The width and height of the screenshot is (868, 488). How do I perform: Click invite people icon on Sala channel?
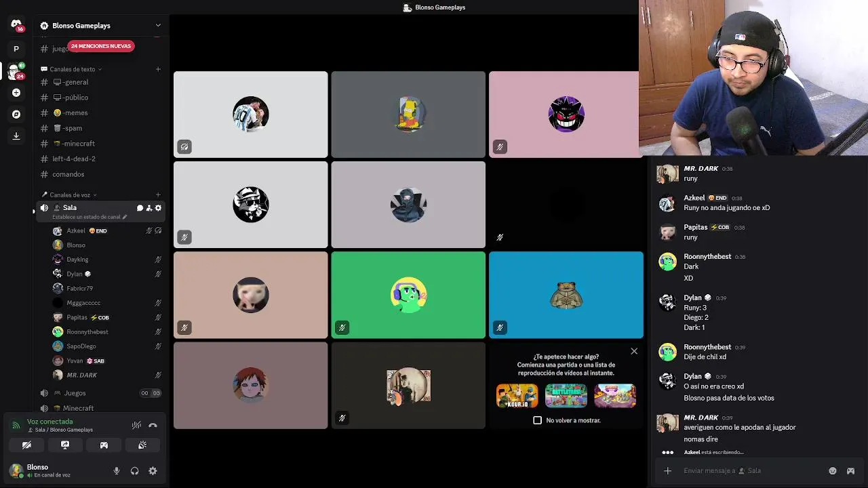click(x=149, y=208)
